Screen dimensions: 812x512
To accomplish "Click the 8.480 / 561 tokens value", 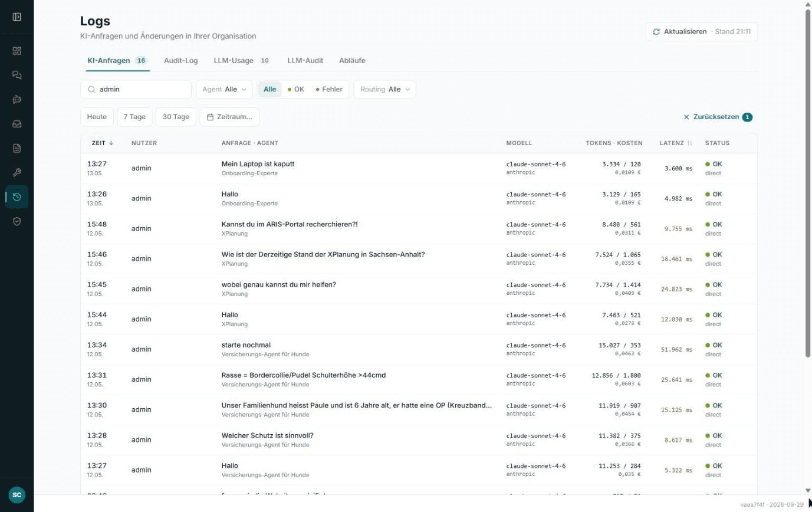I will click(622, 225).
